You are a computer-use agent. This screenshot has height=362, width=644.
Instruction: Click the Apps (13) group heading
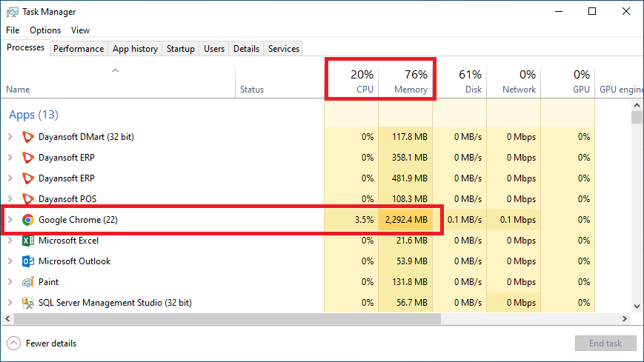[x=33, y=115]
